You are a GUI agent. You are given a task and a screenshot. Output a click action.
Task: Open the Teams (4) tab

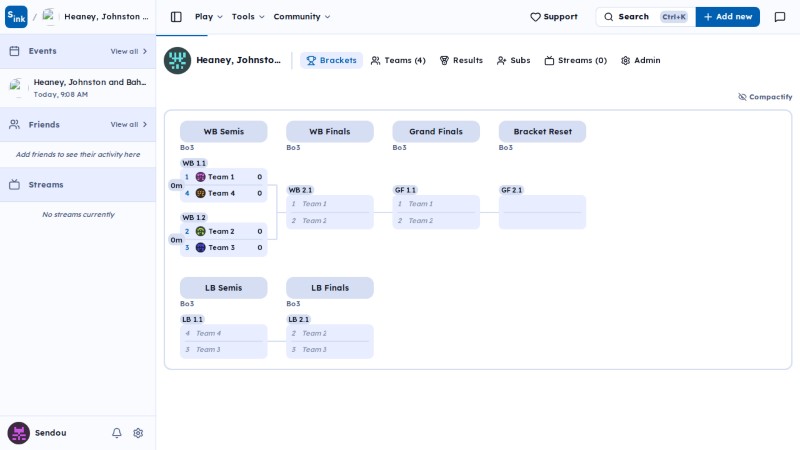tap(398, 60)
